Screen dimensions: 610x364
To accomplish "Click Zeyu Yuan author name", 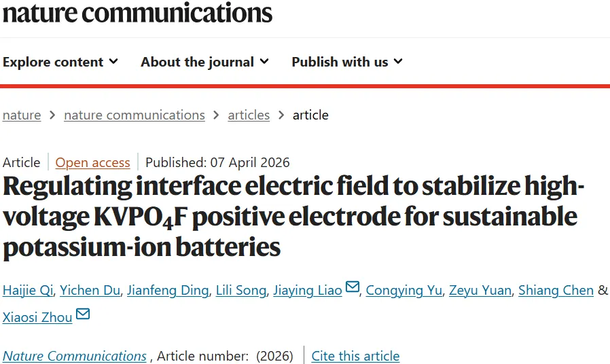I will point(480,291).
